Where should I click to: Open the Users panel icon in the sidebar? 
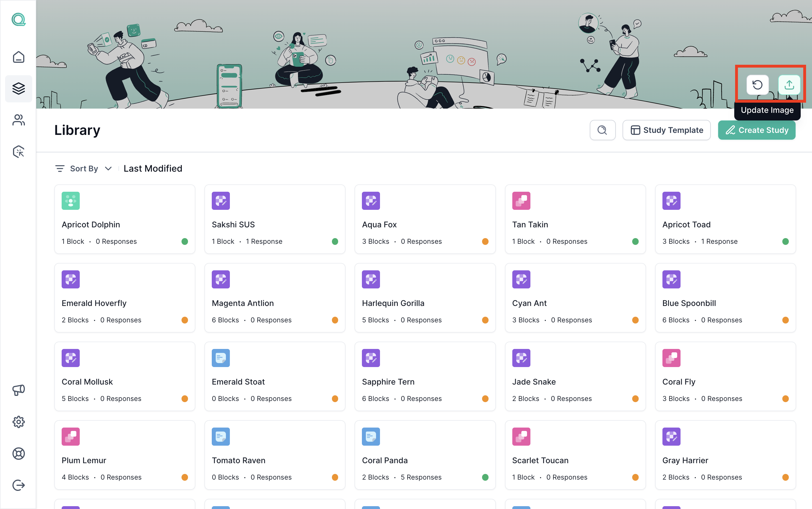[18, 120]
